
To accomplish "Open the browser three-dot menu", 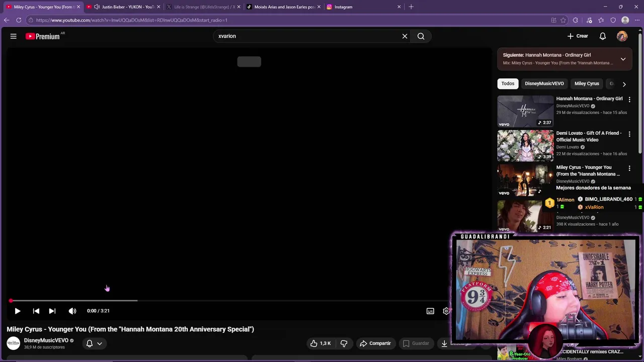I will [637, 20].
